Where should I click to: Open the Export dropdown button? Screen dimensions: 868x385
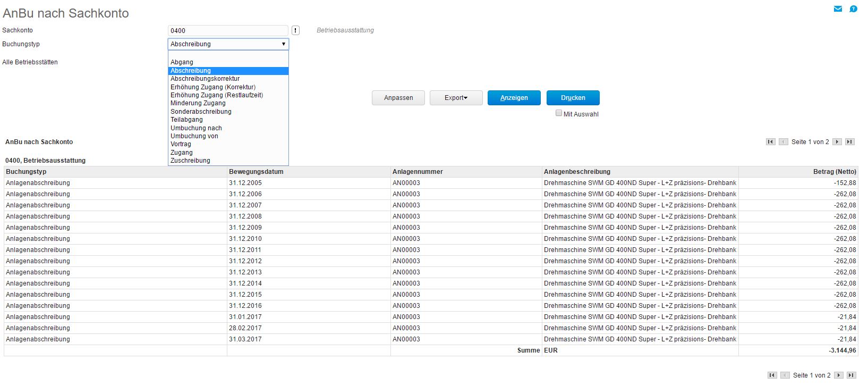tap(456, 98)
